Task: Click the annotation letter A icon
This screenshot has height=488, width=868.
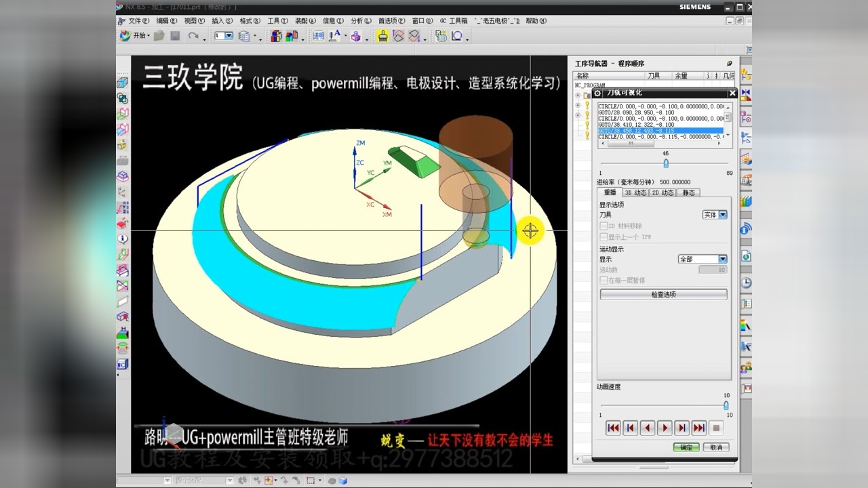Action: tap(334, 36)
